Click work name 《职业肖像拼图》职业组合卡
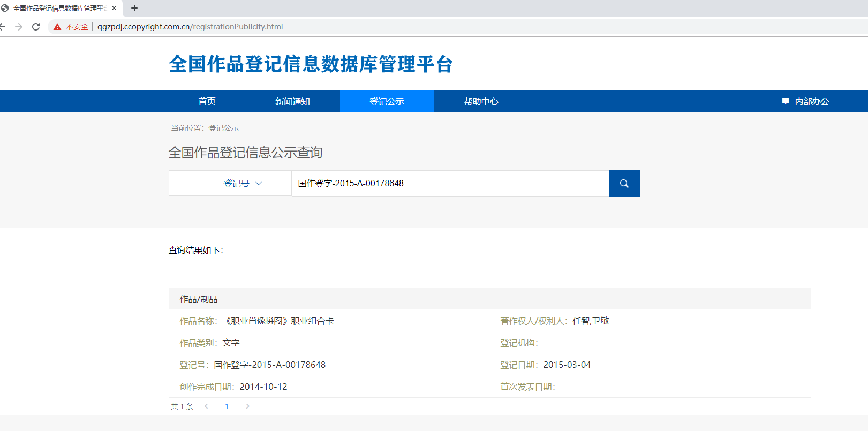This screenshot has width=868, height=431. pyautogui.click(x=278, y=321)
